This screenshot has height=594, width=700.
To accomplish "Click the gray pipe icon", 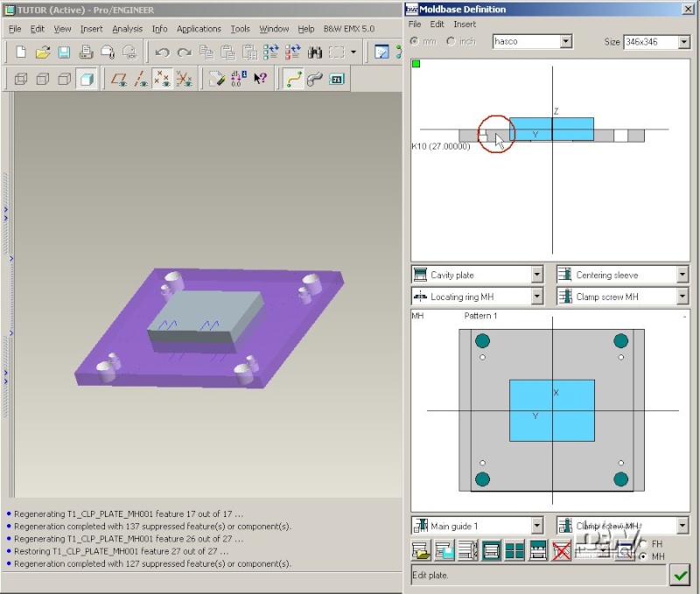I will (315, 80).
